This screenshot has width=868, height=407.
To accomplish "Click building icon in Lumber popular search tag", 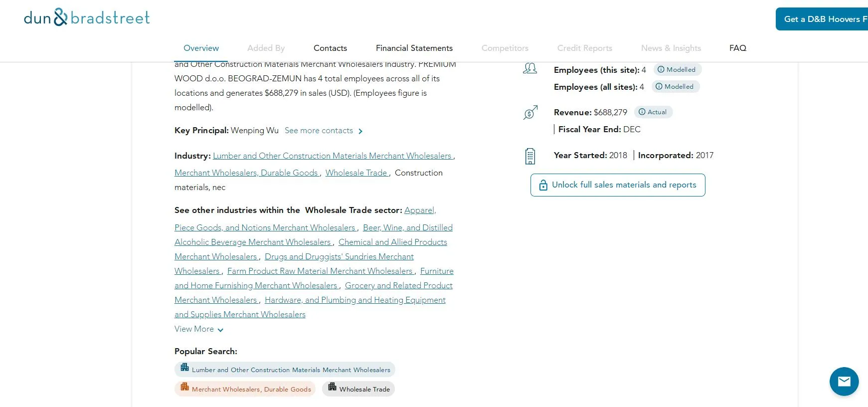I will pos(184,367).
